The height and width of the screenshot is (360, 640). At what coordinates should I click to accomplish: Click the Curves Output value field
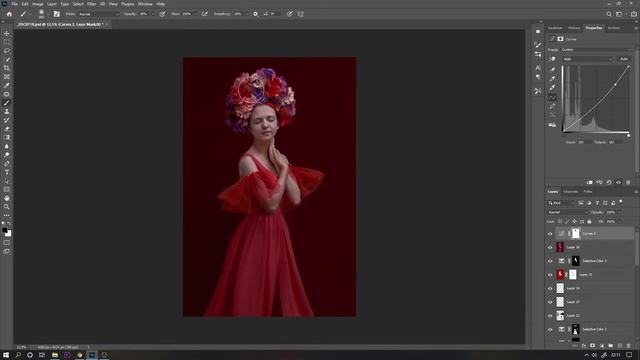(x=616, y=142)
